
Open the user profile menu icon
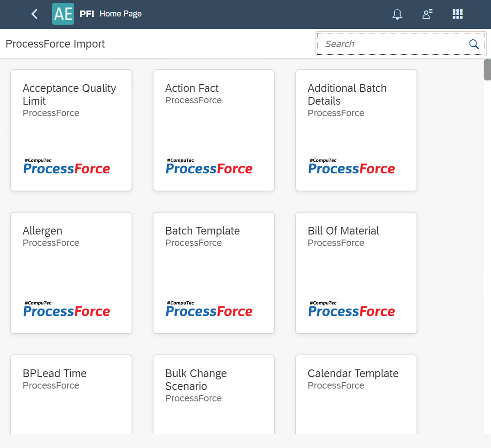[x=427, y=14]
